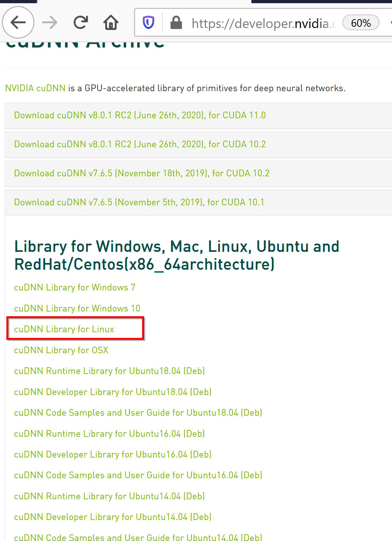
Task: Open the NVIDIA cuDNN link
Action: (x=35, y=88)
